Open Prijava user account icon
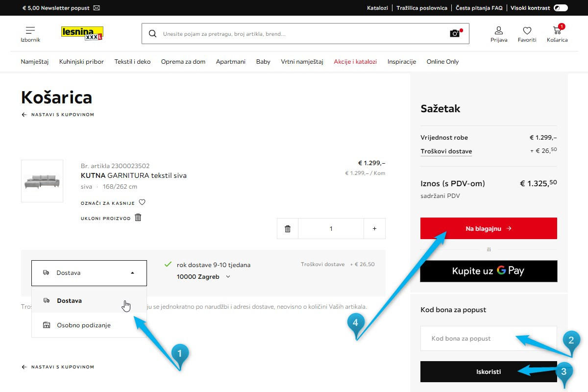This screenshot has width=588, height=392. (499, 34)
